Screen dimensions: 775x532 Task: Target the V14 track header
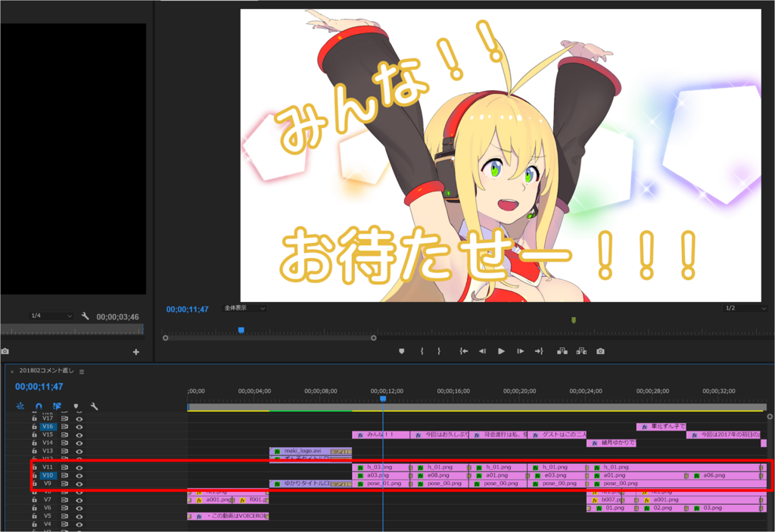[x=48, y=443]
